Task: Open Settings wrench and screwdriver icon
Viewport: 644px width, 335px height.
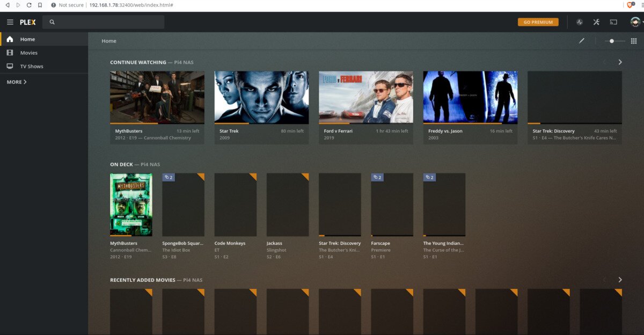Action: [596, 22]
